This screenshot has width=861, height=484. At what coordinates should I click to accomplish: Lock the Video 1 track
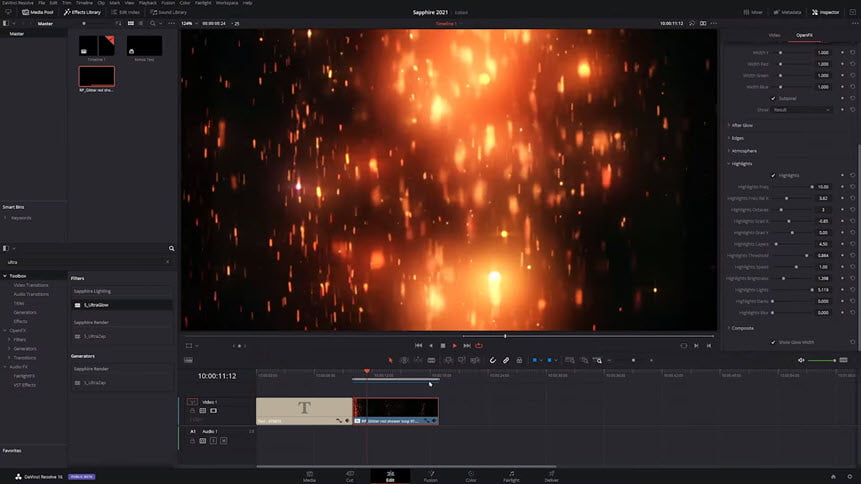192,410
